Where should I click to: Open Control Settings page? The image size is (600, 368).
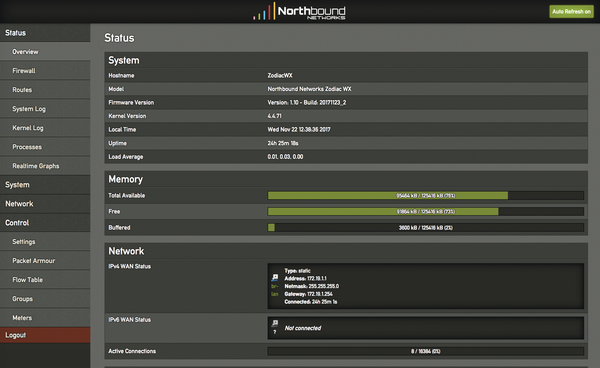click(x=45, y=242)
